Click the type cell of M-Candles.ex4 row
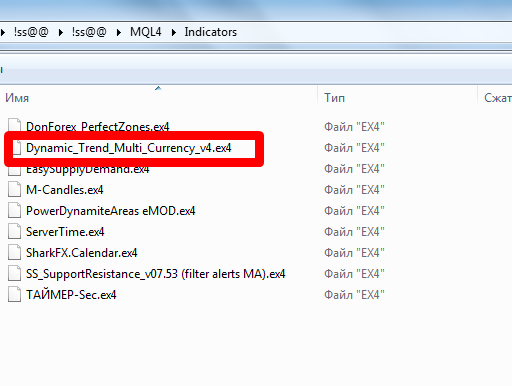The image size is (512, 386). 354,190
